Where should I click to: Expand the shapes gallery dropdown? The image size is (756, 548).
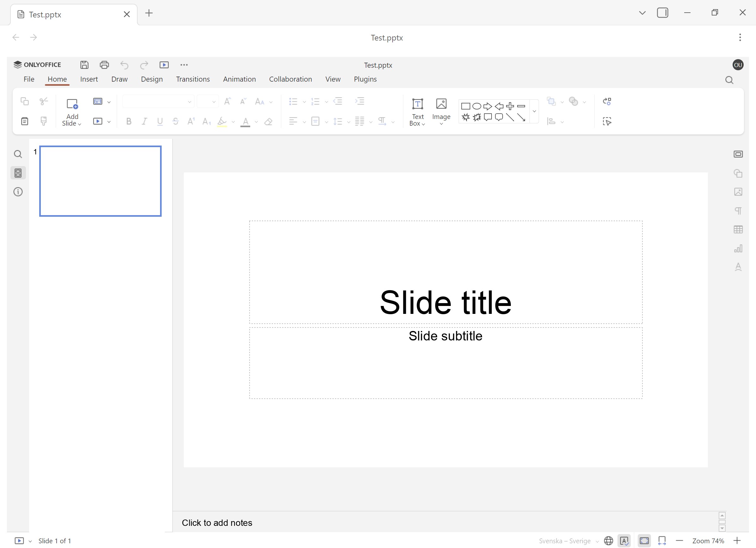pyautogui.click(x=534, y=111)
